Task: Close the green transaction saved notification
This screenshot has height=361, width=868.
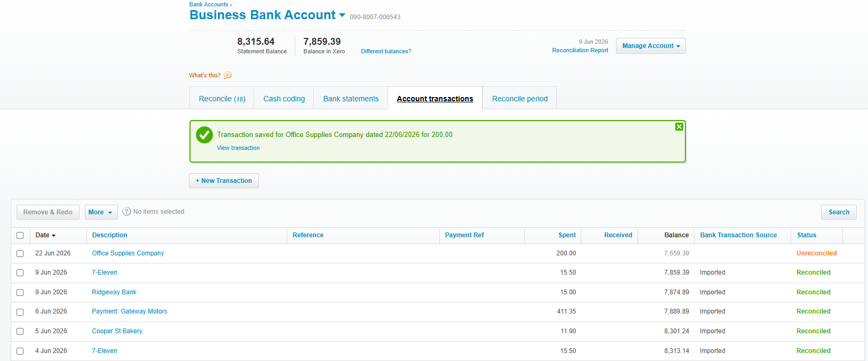Action: pyautogui.click(x=679, y=127)
